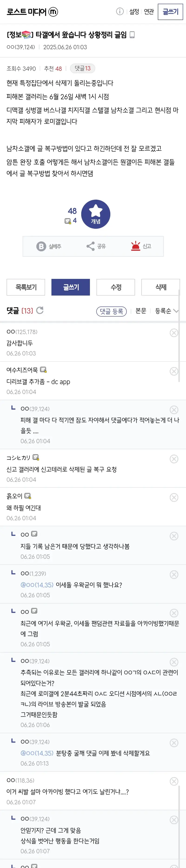Tap the info circle icon in header
Screen dimensions: 186x868
[120, 11]
